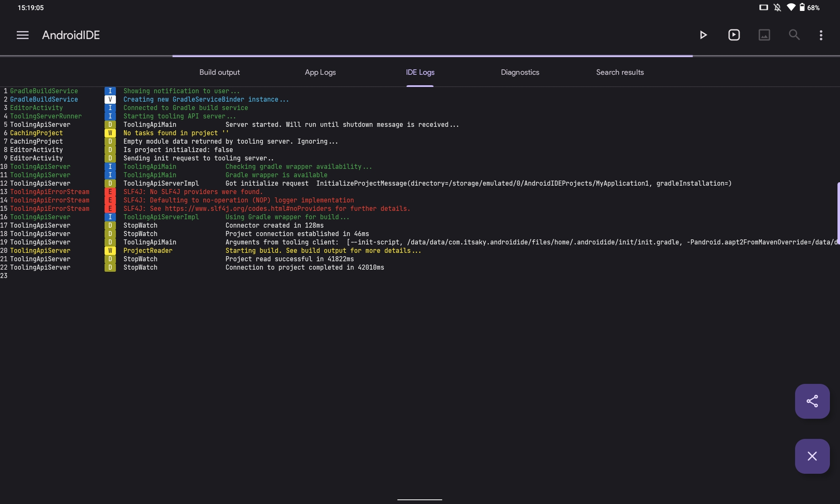Open the navigation drawer hamburger icon
The height and width of the screenshot is (504, 840).
click(22, 35)
